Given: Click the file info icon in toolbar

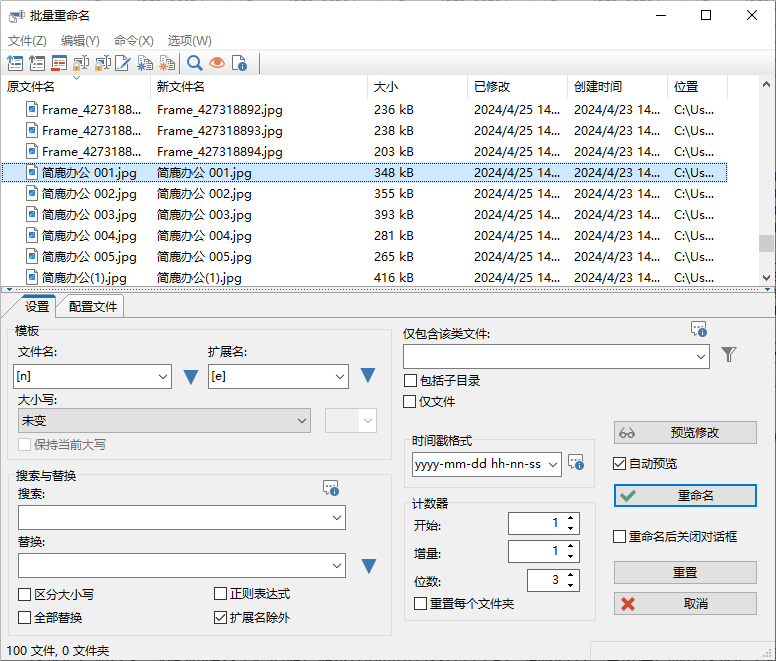Looking at the screenshot, I should (x=239, y=64).
